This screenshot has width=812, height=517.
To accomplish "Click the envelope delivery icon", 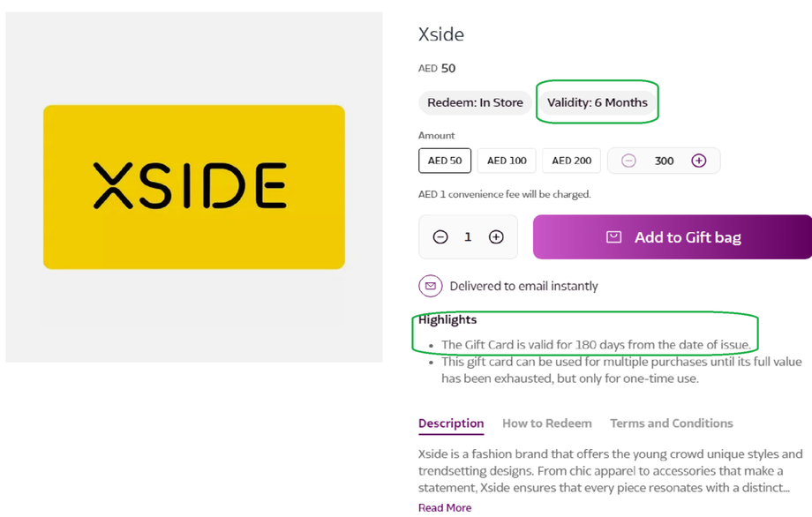I will [x=430, y=286].
